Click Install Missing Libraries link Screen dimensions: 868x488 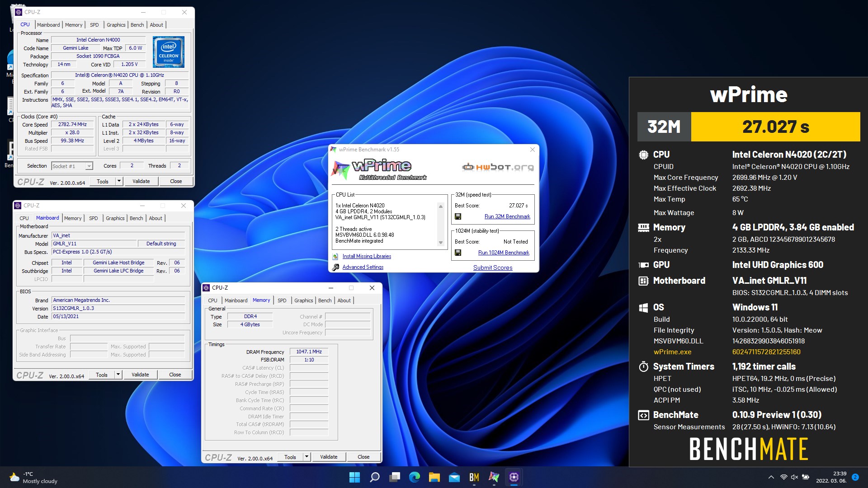tap(367, 256)
